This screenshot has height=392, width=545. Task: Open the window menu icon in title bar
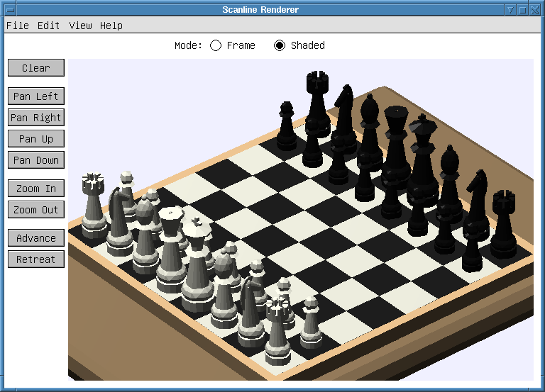coord(10,10)
